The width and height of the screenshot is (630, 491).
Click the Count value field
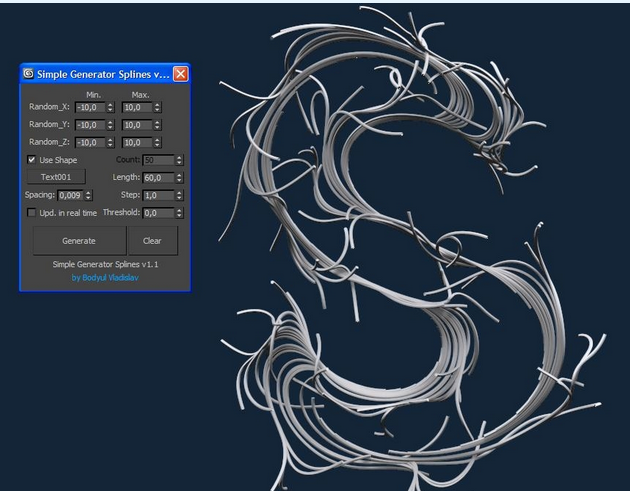pyautogui.click(x=158, y=160)
